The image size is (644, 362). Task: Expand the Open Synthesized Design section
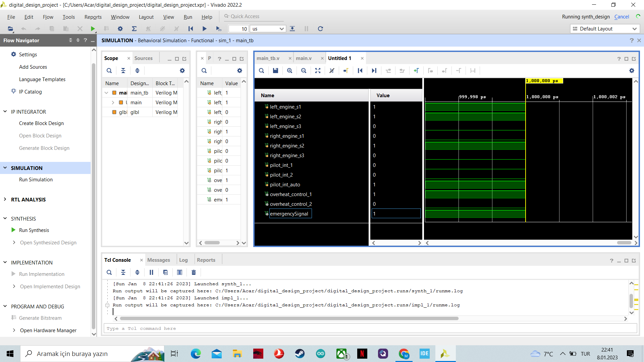coord(14,242)
